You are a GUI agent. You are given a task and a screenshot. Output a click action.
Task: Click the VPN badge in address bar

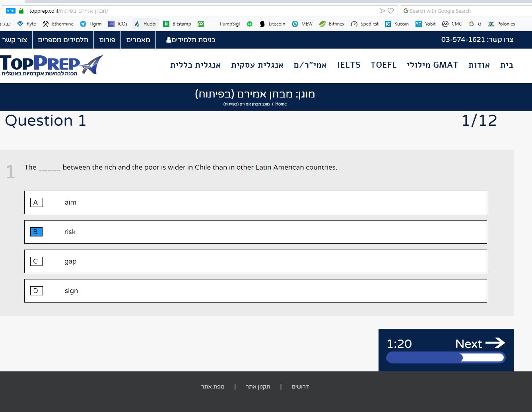[11, 11]
